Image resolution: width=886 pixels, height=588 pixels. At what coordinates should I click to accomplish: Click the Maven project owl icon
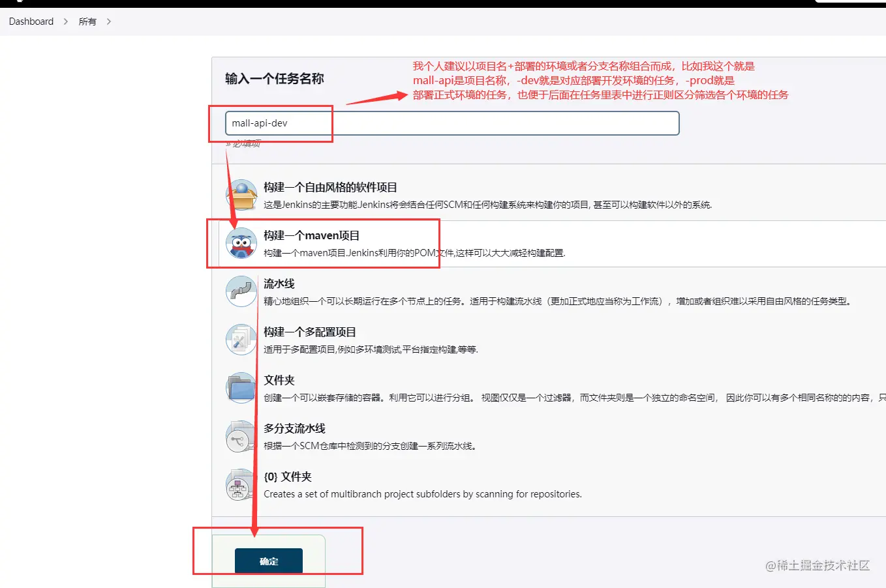coord(241,243)
